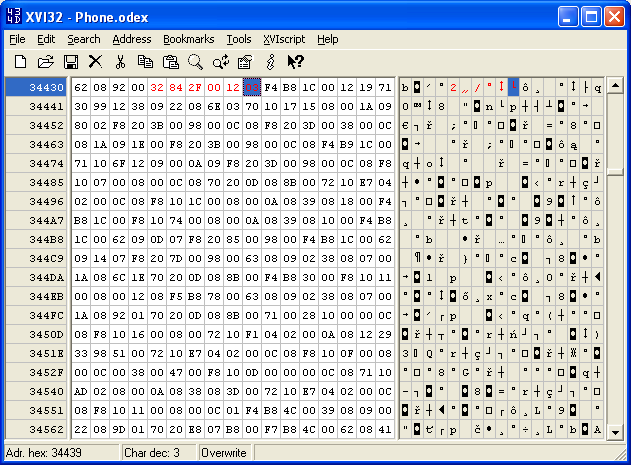Save file using floppy disk icon
The width and height of the screenshot is (631, 465).
tap(71, 62)
